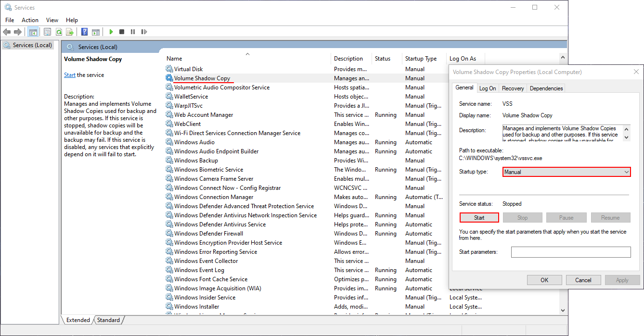This screenshot has height=336, width=644.
Task: Click Services icon in window title bar
Action: point(8,7)
